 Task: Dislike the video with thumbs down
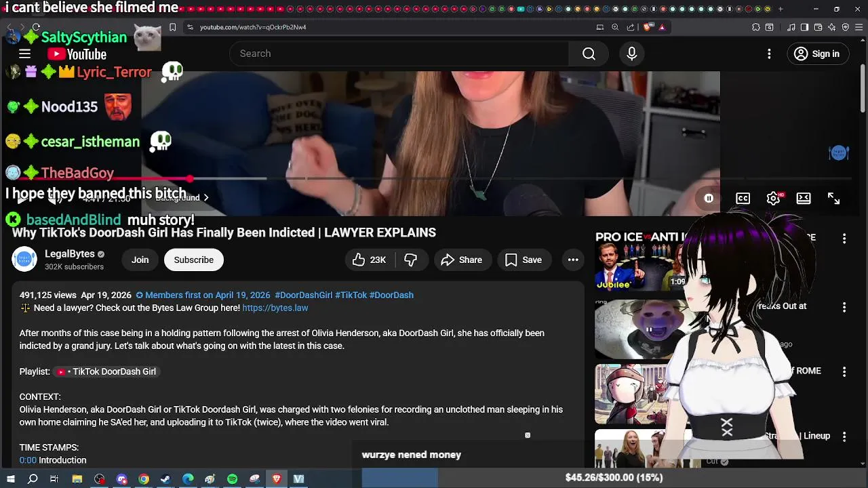(411, 260)
